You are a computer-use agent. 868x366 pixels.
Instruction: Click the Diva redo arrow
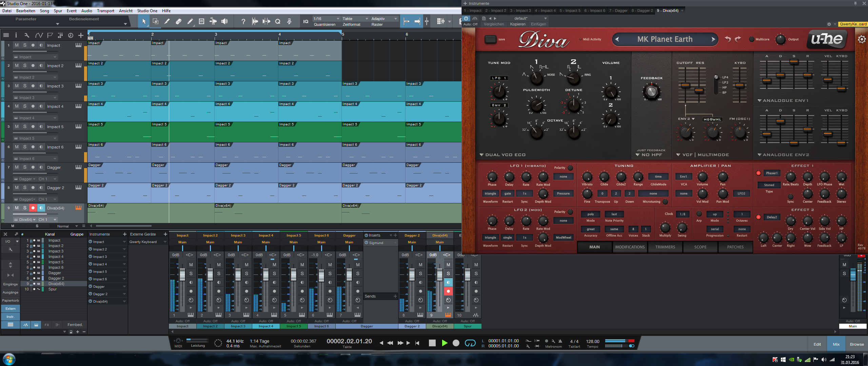click(738, 39)
